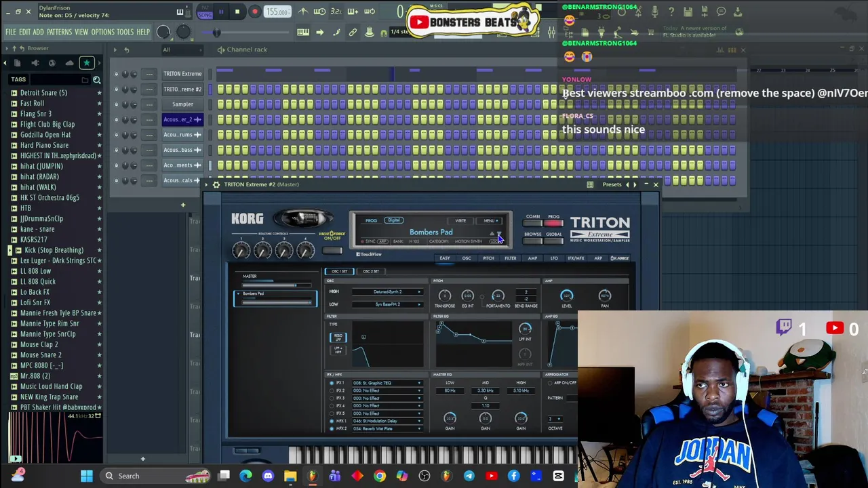Switch to the FILTER tab in Triton
868x488 pixels.
tap(510, 258)
